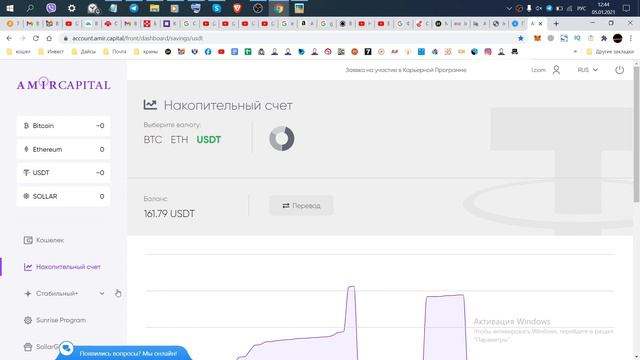Screen dimensions: 640x360
Task: Open Settings gear from the taskbar
Action: pos(71,8)
